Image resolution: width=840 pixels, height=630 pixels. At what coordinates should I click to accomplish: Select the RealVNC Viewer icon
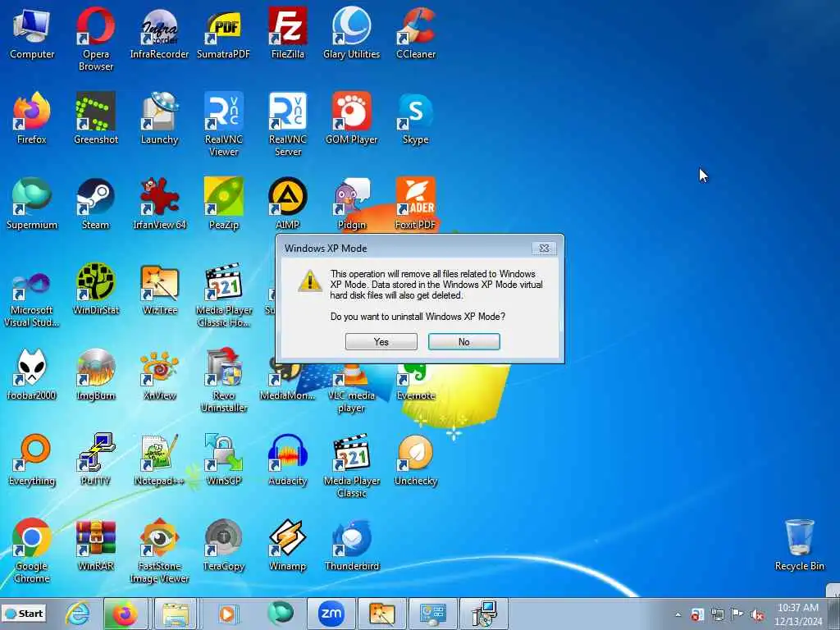click(x=223, y=125)
